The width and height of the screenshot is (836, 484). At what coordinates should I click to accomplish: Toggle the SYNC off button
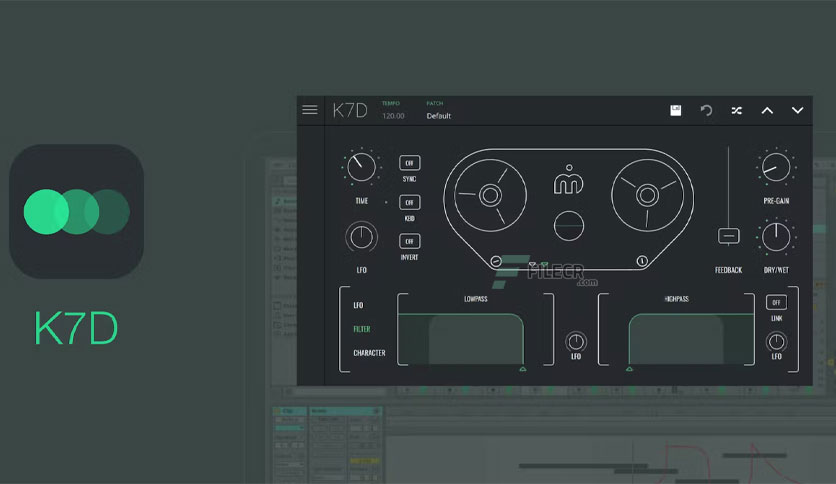pyautogui.click(x=409, y=163)
